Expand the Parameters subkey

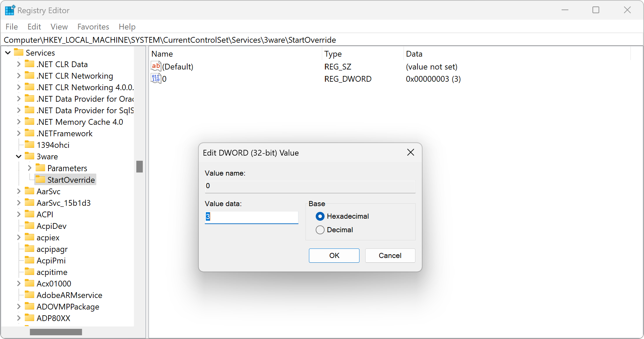point(30,168)
